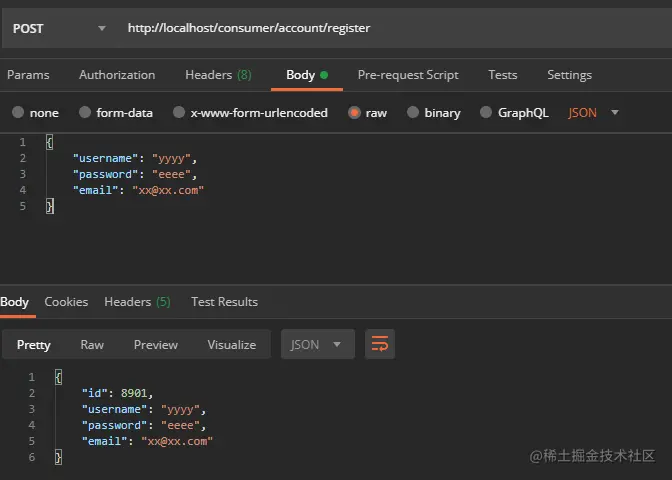
Task: Select the raw body radio button
Action: (x=354, y=113)
